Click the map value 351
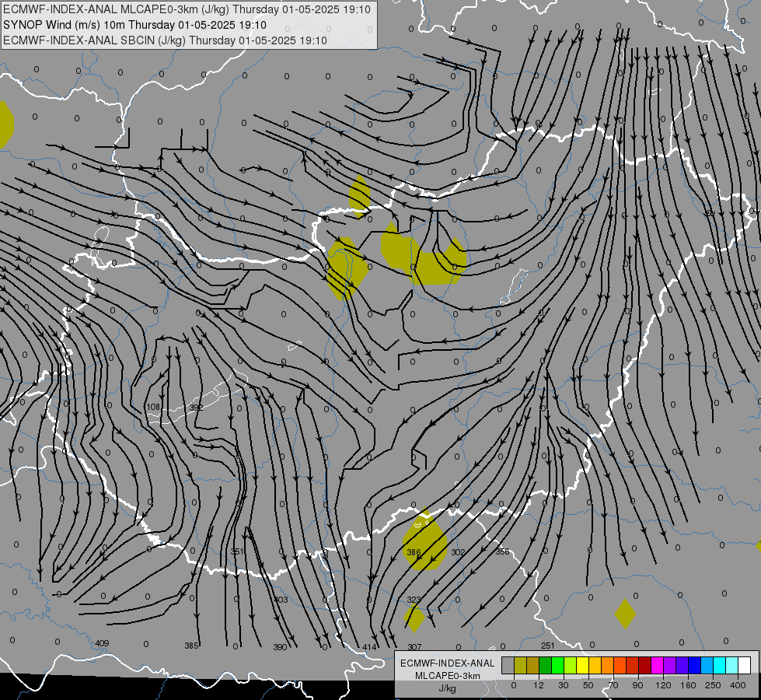The height and width of the screenshot is (700, 761). (x=237, y=551)
